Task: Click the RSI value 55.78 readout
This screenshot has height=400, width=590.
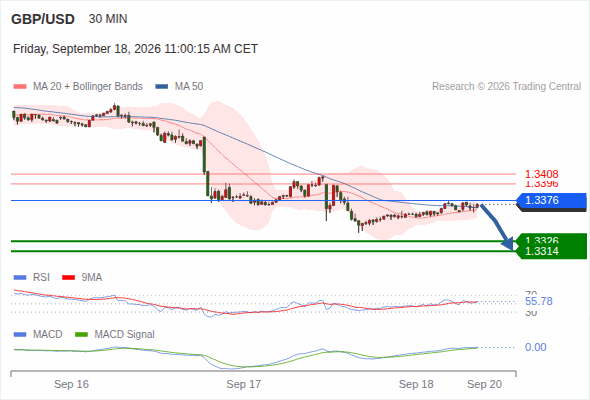Action: coord(539,301)
